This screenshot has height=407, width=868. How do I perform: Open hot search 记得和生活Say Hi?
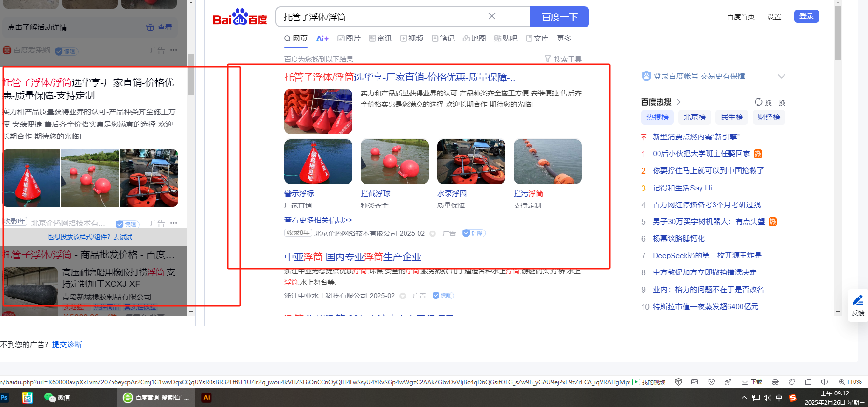tap(682, 188)
